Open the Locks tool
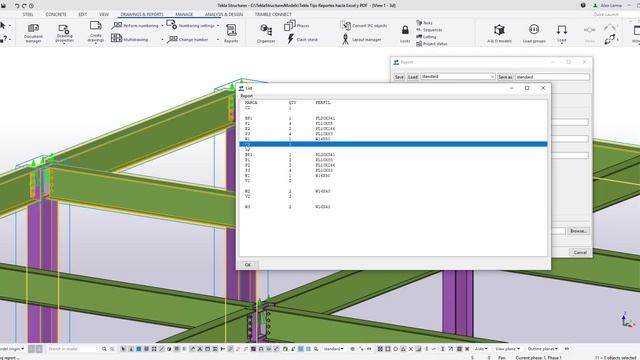This screenshot has height=360, width=640. coord(405,33)
